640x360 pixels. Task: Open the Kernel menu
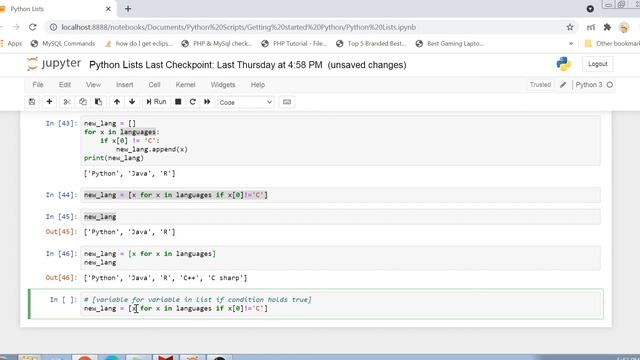(x=185, y=85)
